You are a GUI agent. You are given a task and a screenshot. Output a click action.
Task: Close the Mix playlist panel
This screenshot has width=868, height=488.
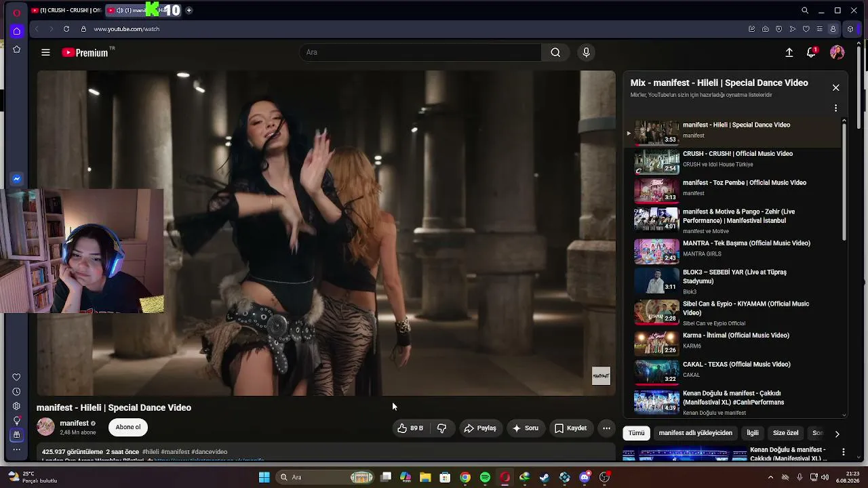835,87
